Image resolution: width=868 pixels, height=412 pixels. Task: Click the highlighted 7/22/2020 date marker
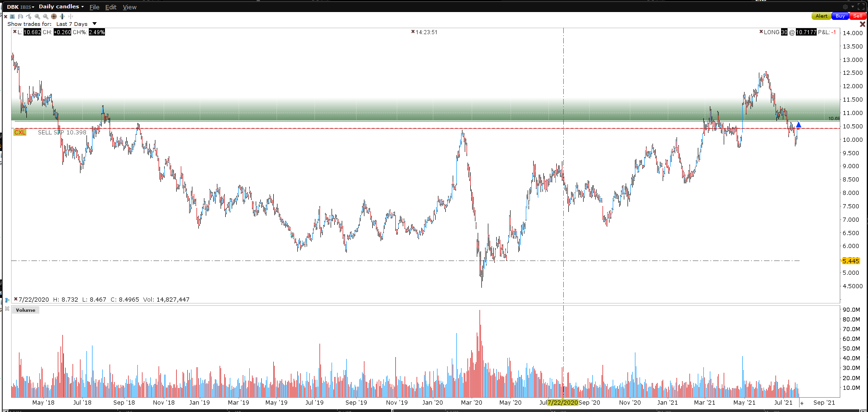563,402
